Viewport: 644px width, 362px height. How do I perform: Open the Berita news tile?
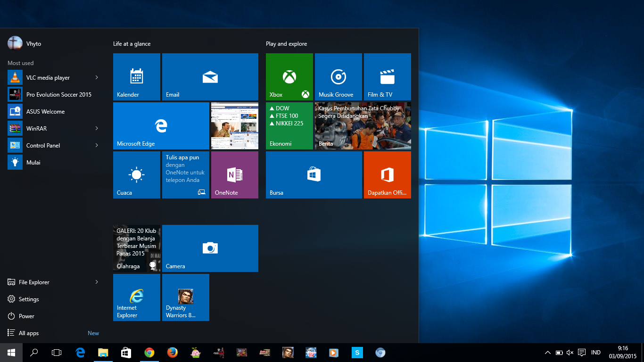coord(363,126)
